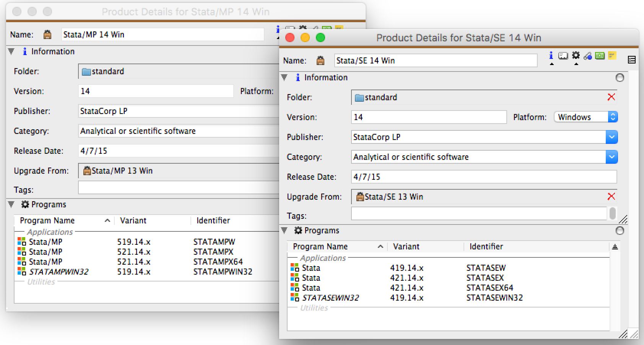This screenshot has width=644, height=345.
Task: Click the Windows icon of the STATAMPW row
Action: pyautogui.click(x=21, y=242)
